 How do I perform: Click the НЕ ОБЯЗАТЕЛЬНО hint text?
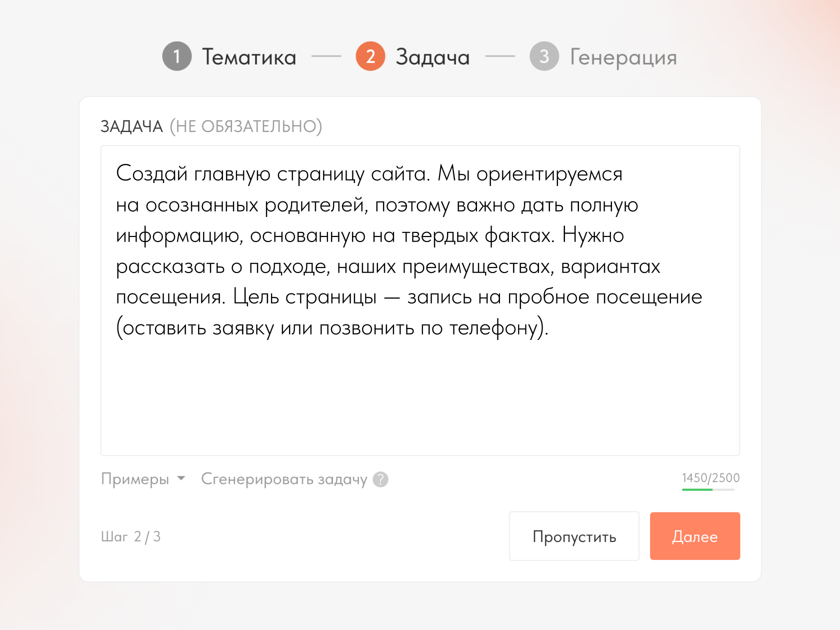246,126
